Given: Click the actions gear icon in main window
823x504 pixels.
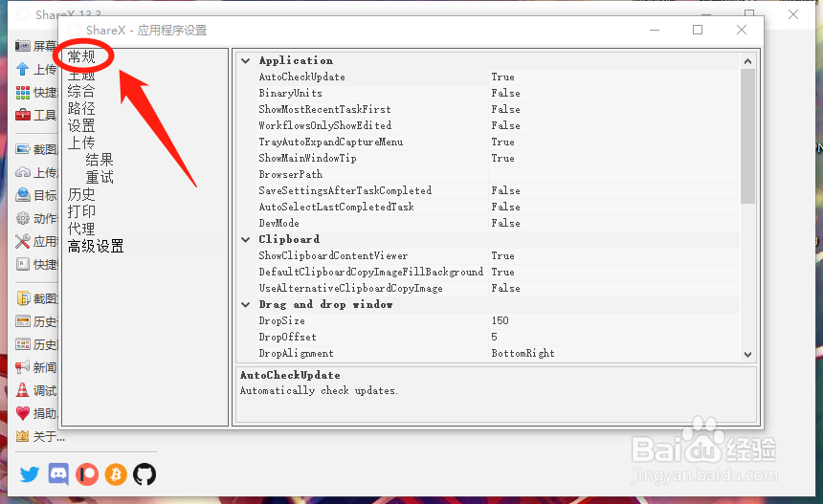Looking at the screenshot, I should (23, 218).
